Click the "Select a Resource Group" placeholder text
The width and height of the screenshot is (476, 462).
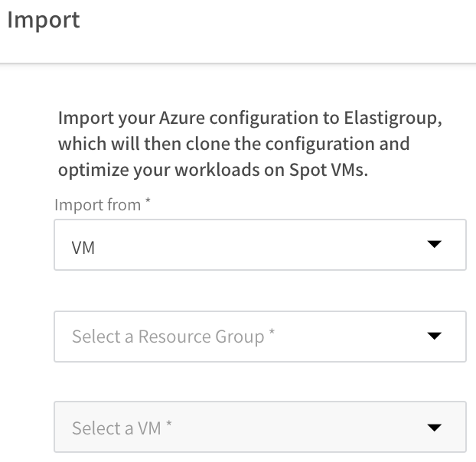coord(168,337)
